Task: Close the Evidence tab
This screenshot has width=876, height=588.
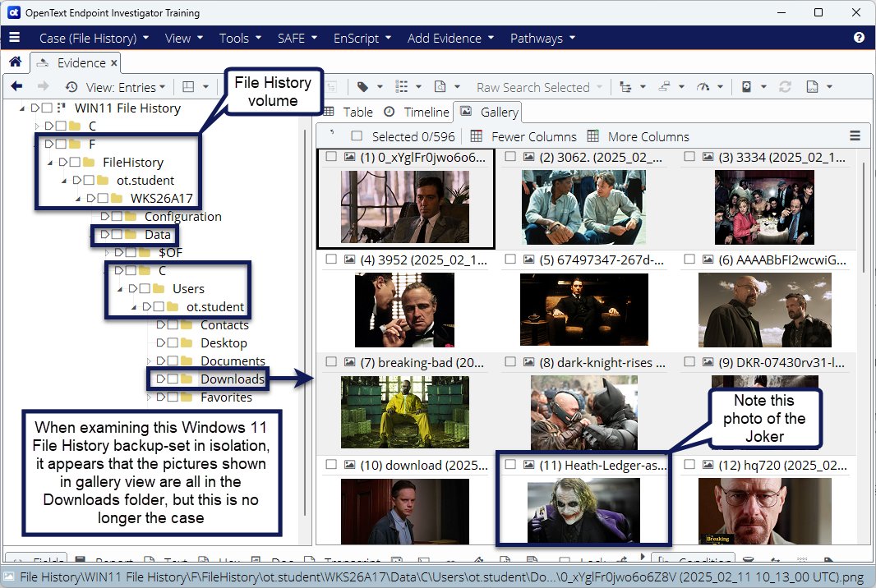Action: pyautogui.click(x=114, y=63)
